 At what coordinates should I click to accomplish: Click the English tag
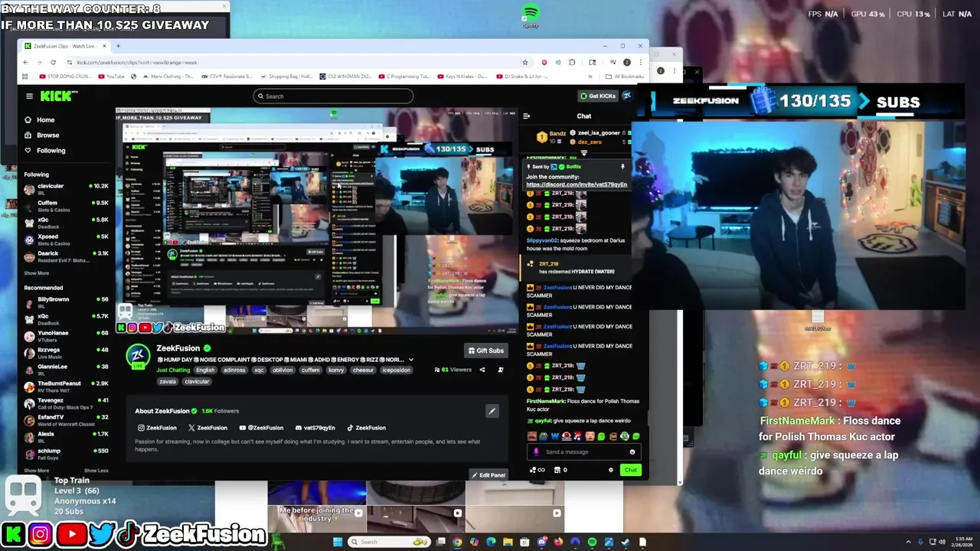click(x=205, y=370)
